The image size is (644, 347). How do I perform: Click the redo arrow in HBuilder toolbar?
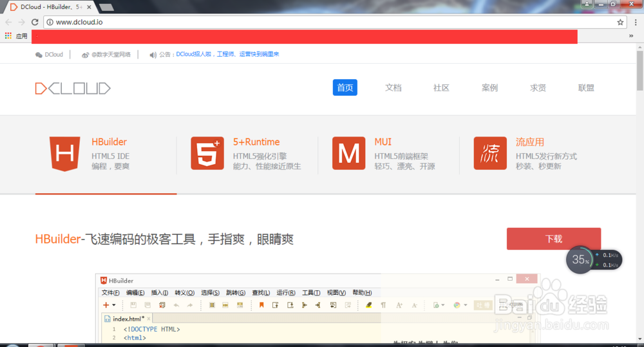(x=190, y=305)
